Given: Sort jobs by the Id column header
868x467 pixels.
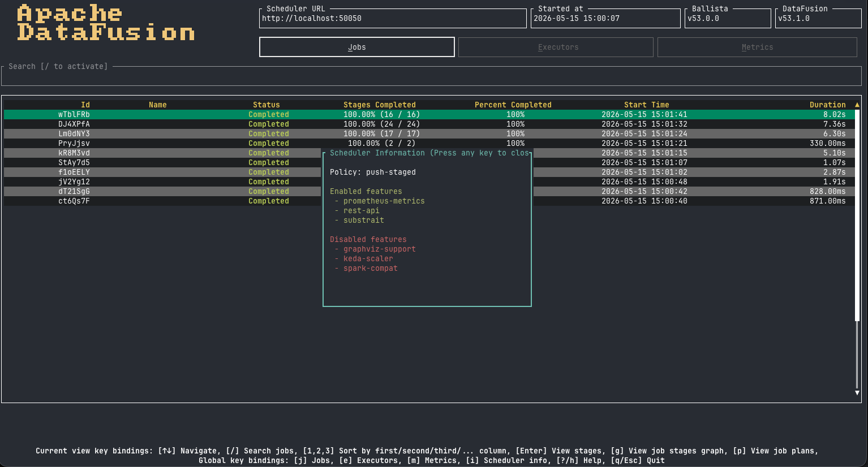Looking at the screenshot, I should (85, 105).
